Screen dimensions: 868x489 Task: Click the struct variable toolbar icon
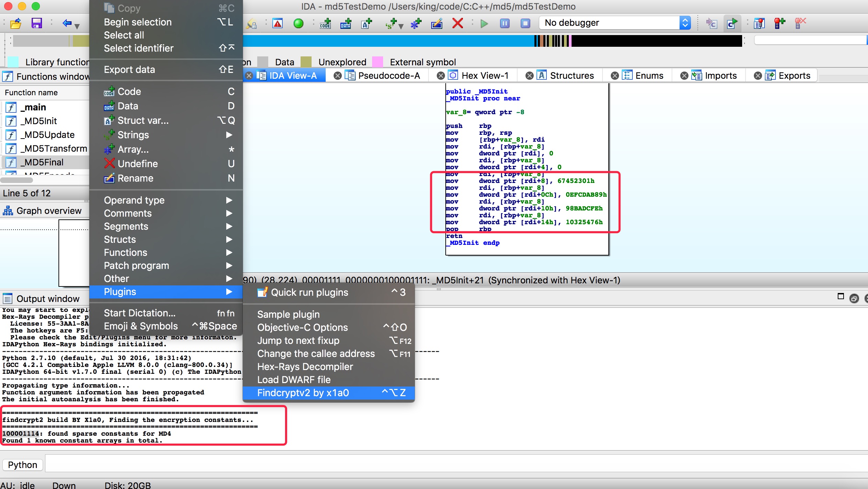(367, 23)
